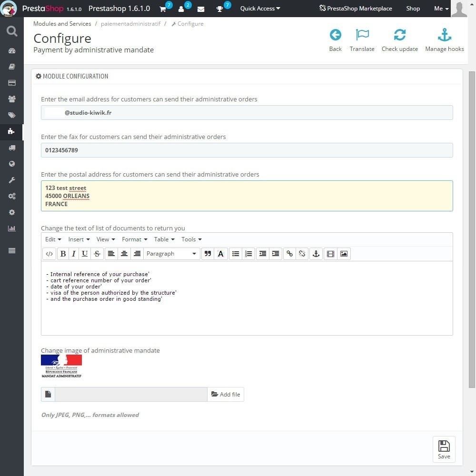476x476 pixels.
Task: Open the Paragraph format dropdown
Action: (171, 254)
